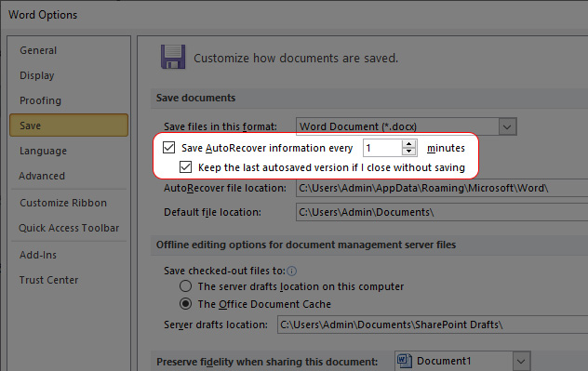Uncheck Keep the last autosaved version
The image size is (588, 371).
186,166
